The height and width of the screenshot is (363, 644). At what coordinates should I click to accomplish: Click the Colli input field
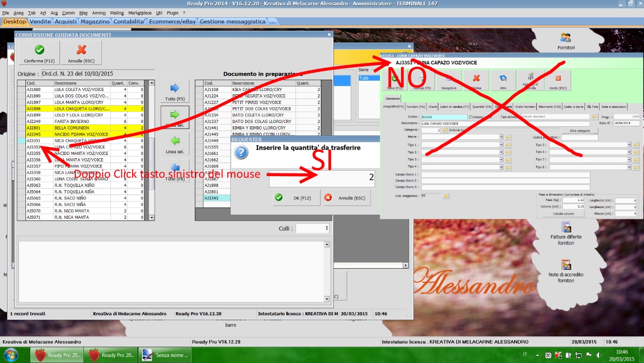(313, 228)
